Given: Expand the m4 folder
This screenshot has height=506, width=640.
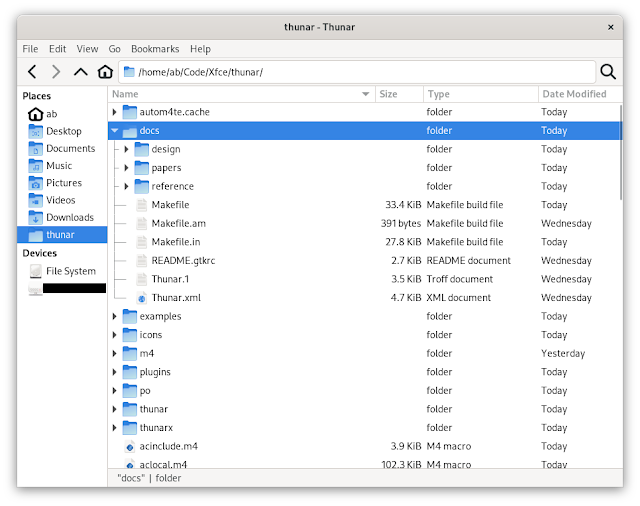Looking at the screenshot, I should [115, 353].
